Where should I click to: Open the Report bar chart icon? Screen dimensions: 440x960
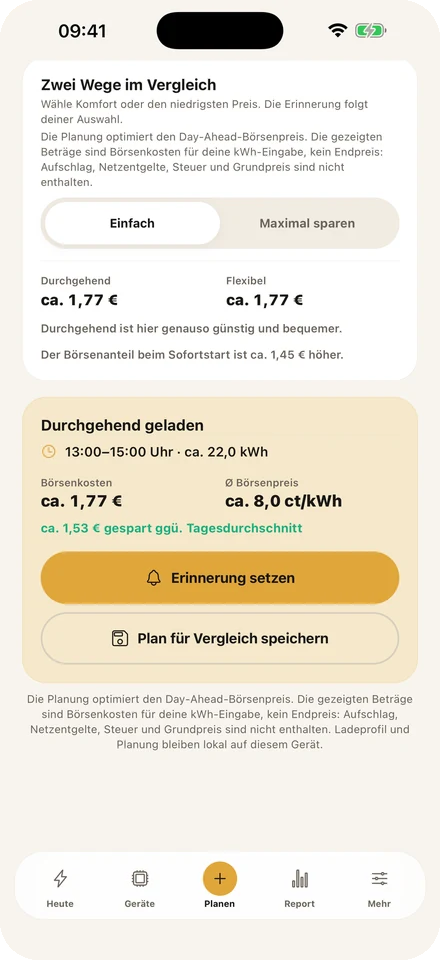tap(299, 879)
